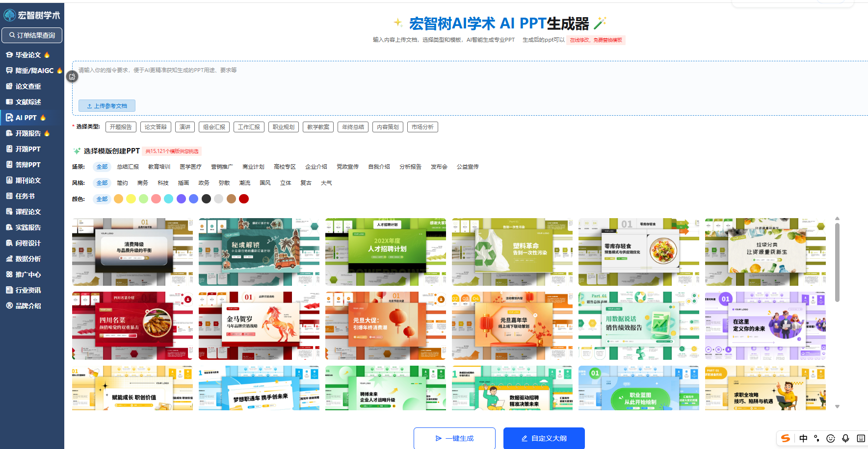Click the 品牌介绍 registered-mark icon

(9, 306)
